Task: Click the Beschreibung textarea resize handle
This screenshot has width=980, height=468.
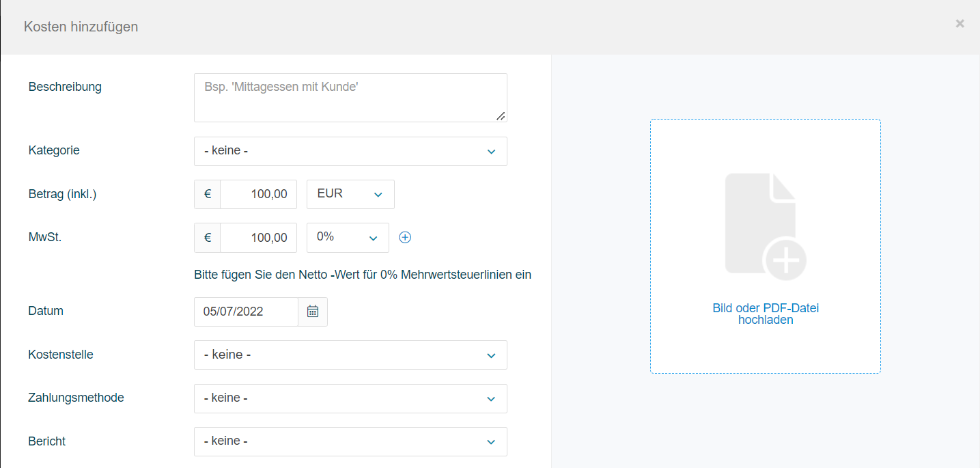Action: 501,116
